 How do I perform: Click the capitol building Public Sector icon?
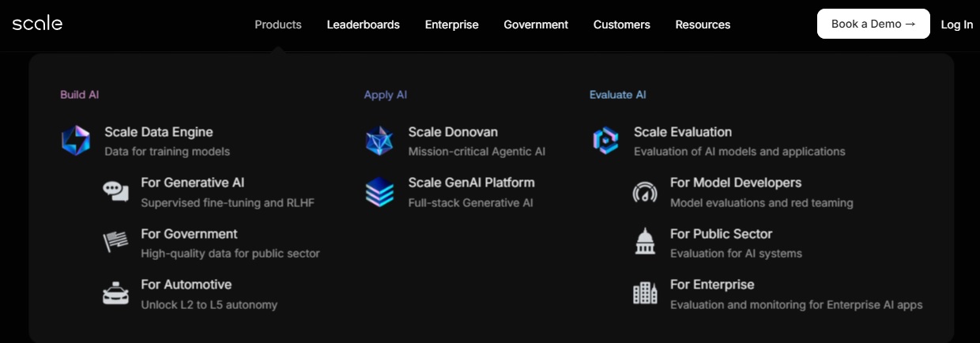coord(645,243)
